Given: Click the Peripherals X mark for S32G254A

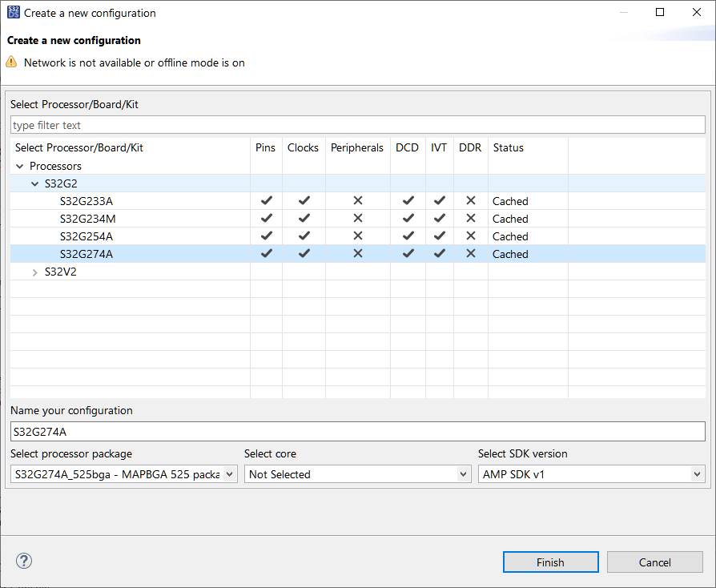Looking at the screenshot, I should coord(356,236).
